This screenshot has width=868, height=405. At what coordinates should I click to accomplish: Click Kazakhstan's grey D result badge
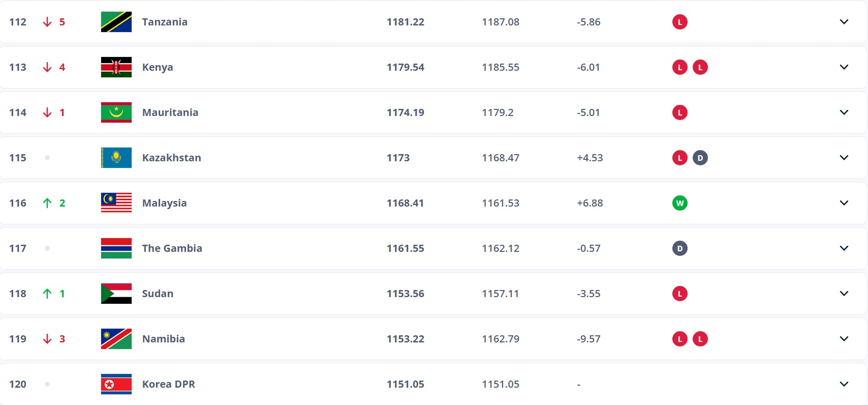tap(700, 158)
